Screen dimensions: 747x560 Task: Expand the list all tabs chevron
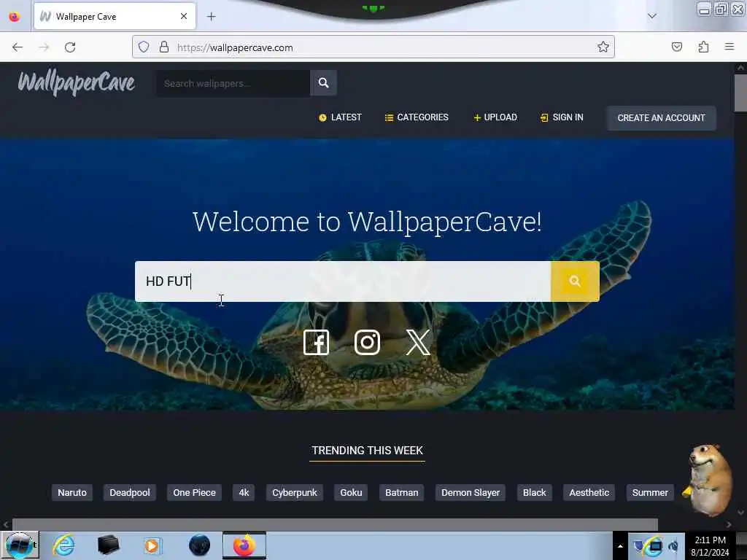pos(652,16)
